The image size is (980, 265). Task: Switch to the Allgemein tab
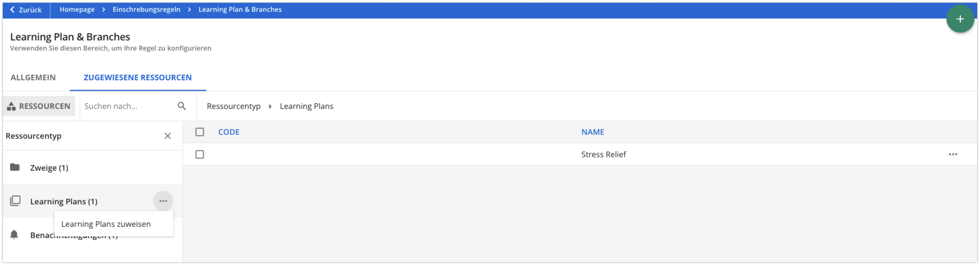coord(33,78)
